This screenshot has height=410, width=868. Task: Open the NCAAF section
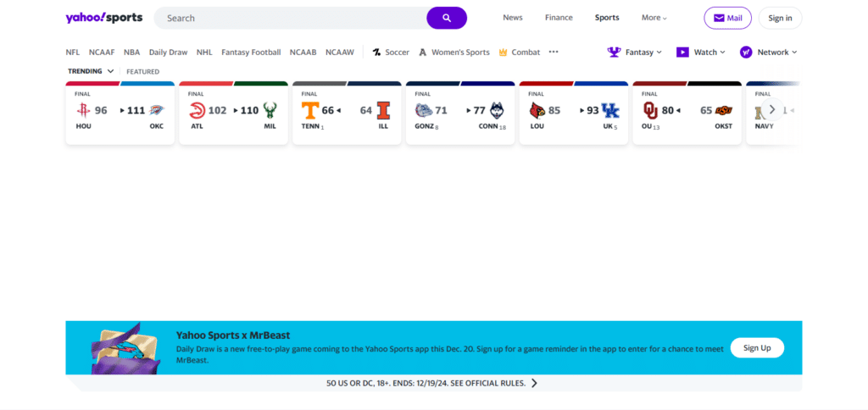[x=102, y=52]
